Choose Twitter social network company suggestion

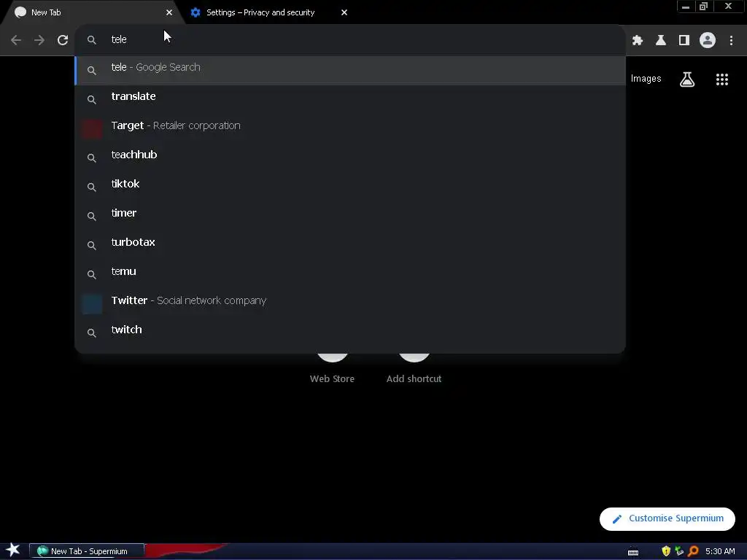tap(350, 303)
